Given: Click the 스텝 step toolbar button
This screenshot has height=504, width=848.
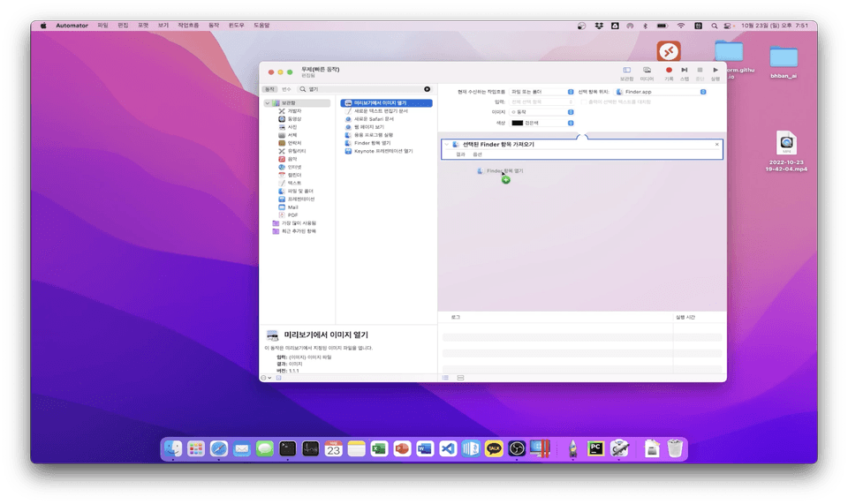Looking at the screenshot, I should pyautogui.click(x=684, y=73).
